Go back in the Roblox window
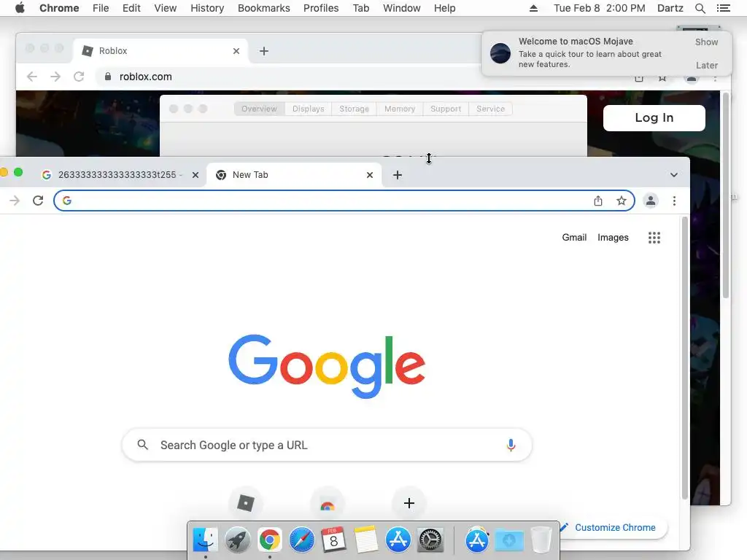Image resolution: width=747 pixels, height=560 pixels. click(x=32, y=77)
